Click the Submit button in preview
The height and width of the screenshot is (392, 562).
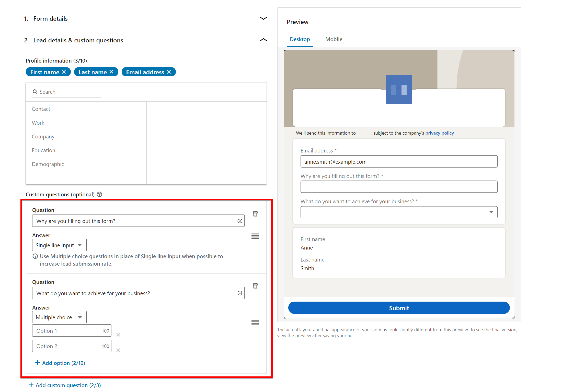click(398, 308)
